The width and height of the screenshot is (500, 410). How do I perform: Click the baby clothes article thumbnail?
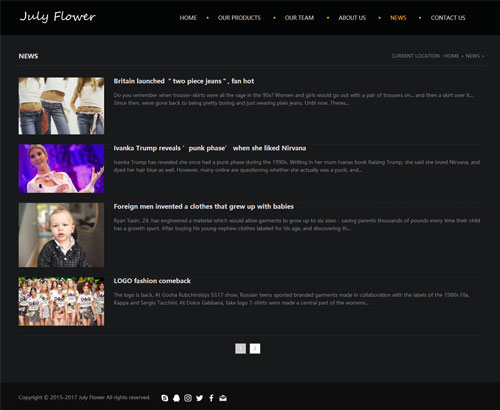pyautogui.click(x=61, y=235)
